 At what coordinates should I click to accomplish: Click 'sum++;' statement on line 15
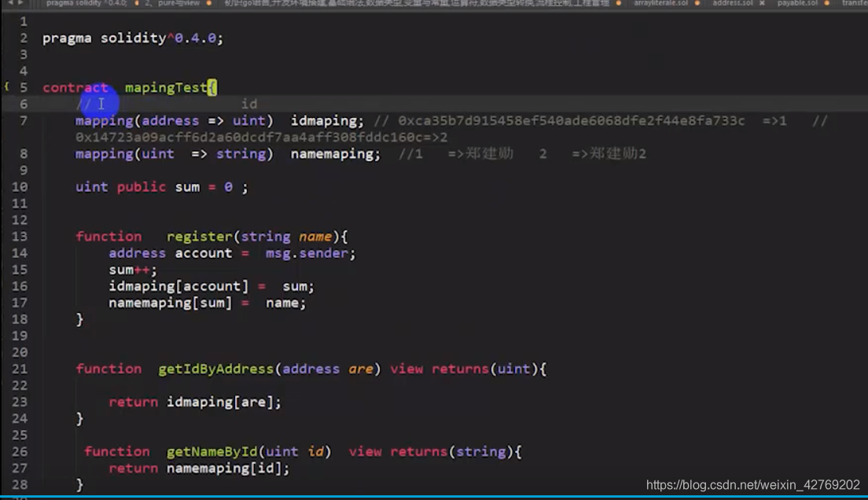[x=133, y=270]
